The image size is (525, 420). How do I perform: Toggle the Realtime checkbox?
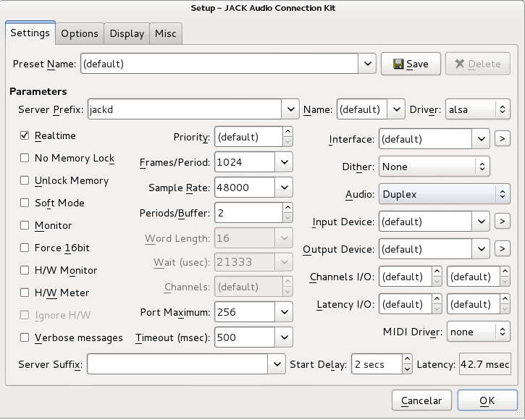(25, 135)
